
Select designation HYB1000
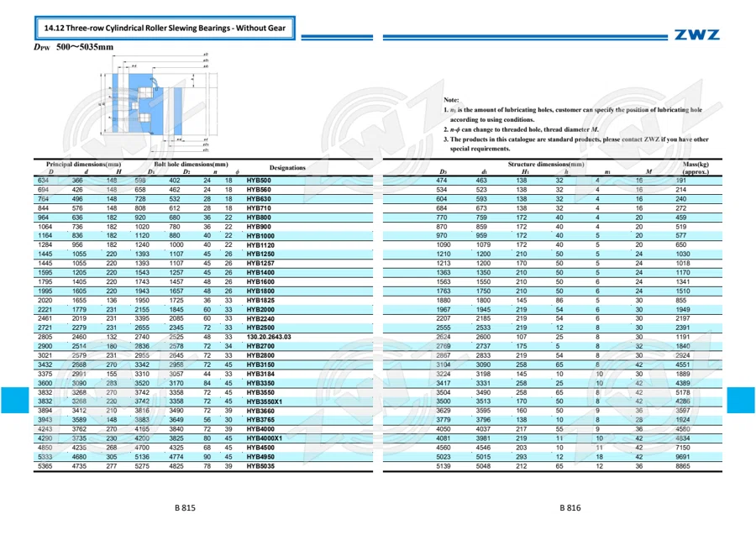[x=260, y=236]
